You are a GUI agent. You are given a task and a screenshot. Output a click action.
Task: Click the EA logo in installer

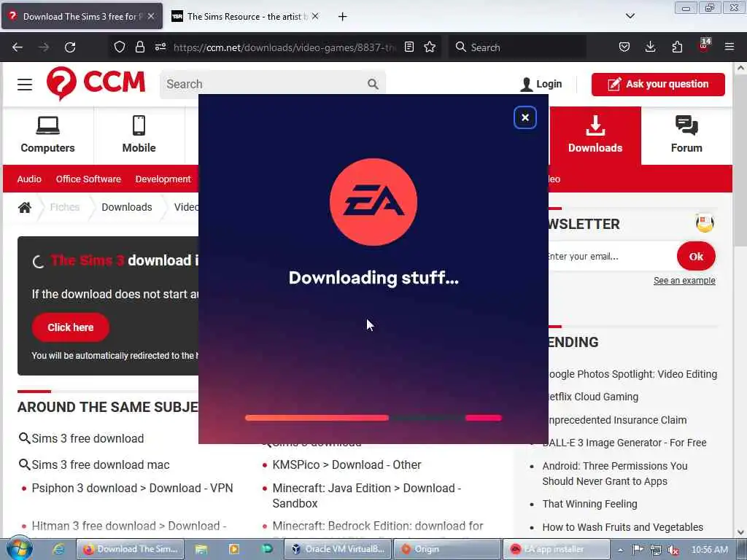(x=373, y=202)
